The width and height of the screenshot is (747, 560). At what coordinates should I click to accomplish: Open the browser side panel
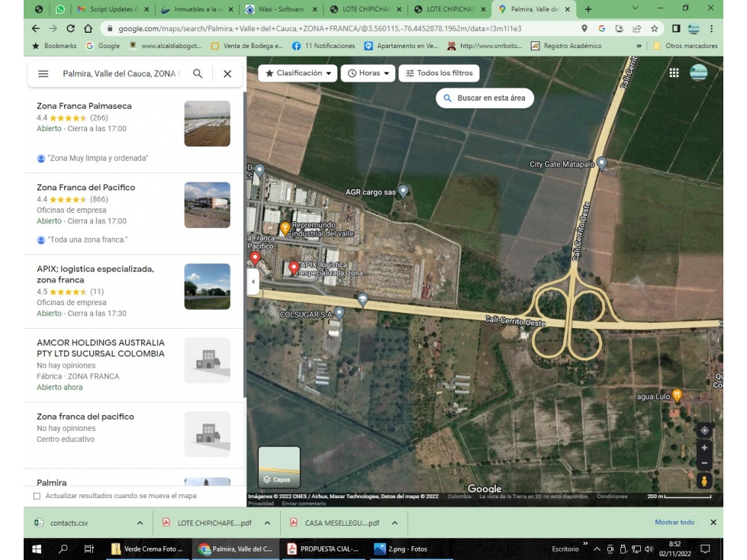tap(676, 28)
